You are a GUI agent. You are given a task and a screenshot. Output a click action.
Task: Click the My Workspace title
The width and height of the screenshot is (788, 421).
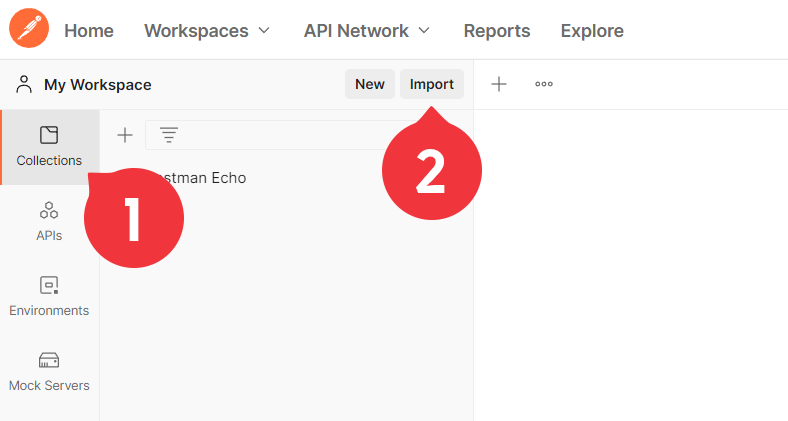point(97,84)
